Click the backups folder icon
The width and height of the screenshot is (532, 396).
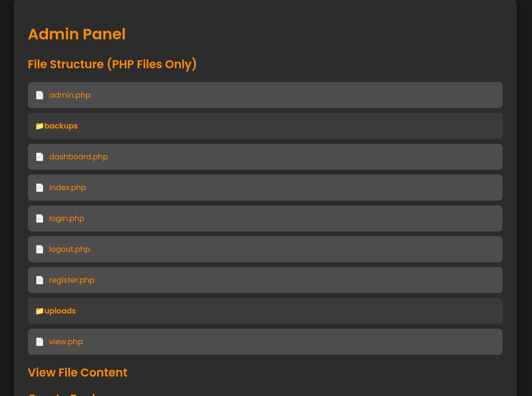[x=40, y=126]
